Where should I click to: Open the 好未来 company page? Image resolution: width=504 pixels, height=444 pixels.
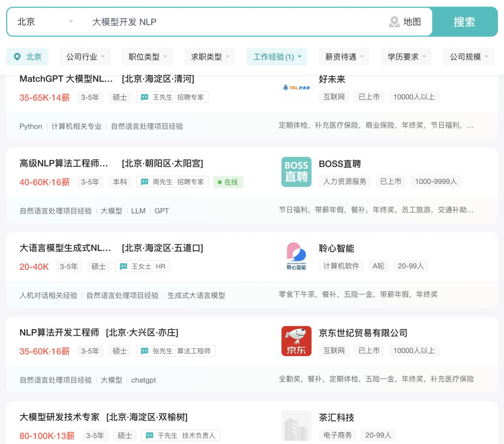pos(332,79)
